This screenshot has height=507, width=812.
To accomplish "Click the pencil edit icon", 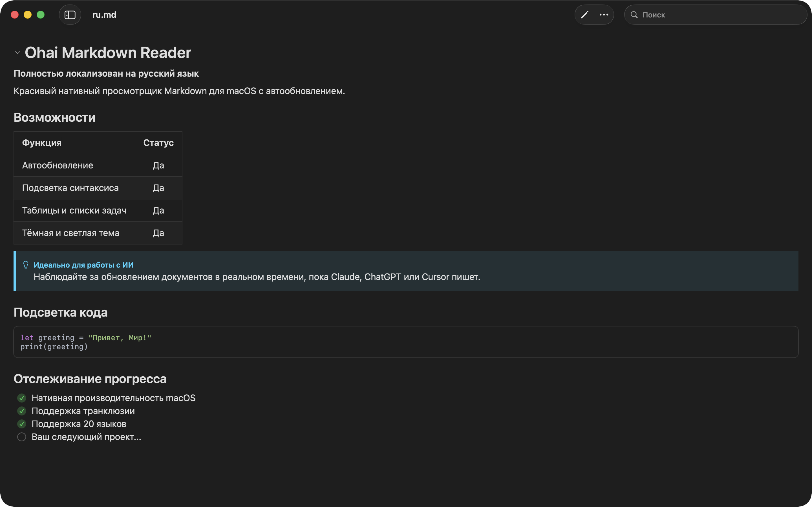I will [x=584, y=15].
